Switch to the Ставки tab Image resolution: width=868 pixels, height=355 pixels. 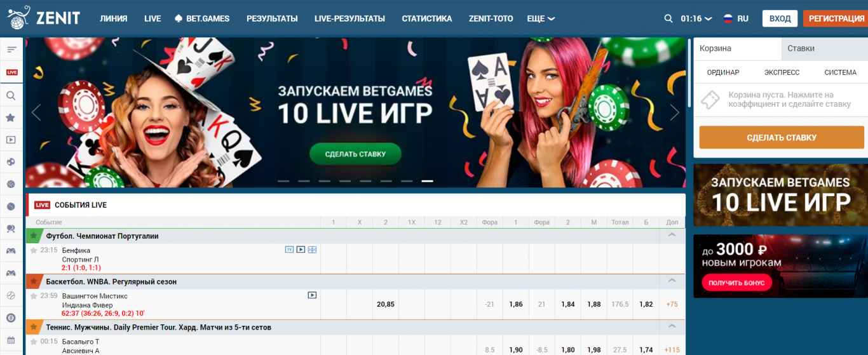click(x=824, y=48)
